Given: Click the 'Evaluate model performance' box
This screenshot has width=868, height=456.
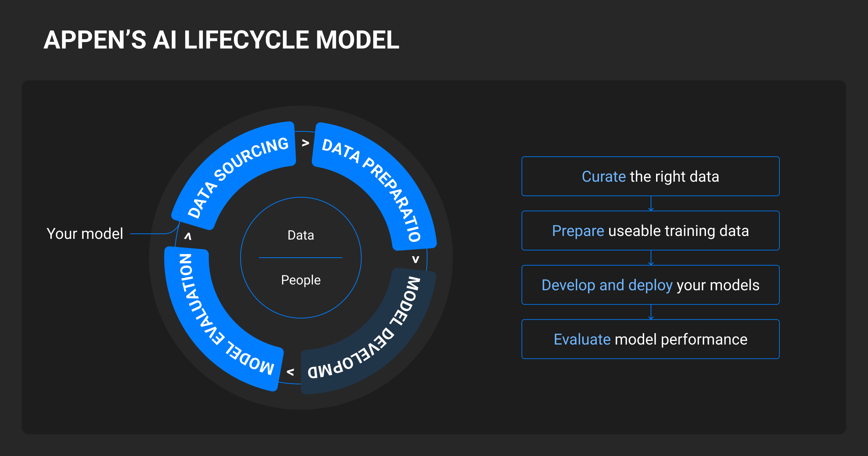Looking at the screenshot, I should pyautogui.click(x=650, y=339).
